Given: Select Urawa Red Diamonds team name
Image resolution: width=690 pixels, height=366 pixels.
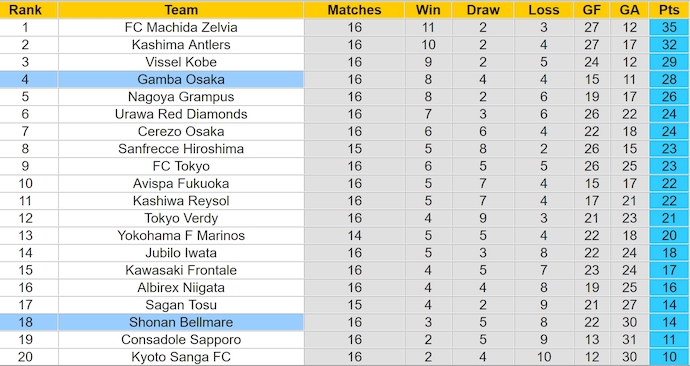Looking at the screenshot, I should 181,114.
